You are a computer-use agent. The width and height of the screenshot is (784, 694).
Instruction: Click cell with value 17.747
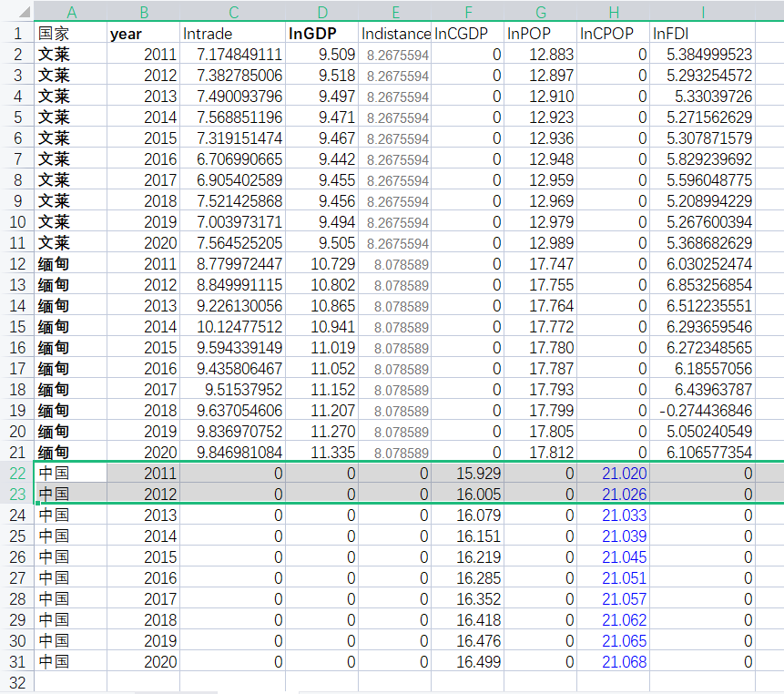click(541, 263)
